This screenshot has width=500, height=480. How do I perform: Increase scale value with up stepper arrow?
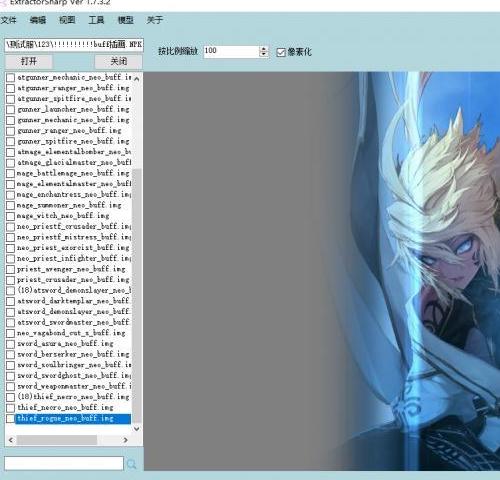click(x=264, y=48)
